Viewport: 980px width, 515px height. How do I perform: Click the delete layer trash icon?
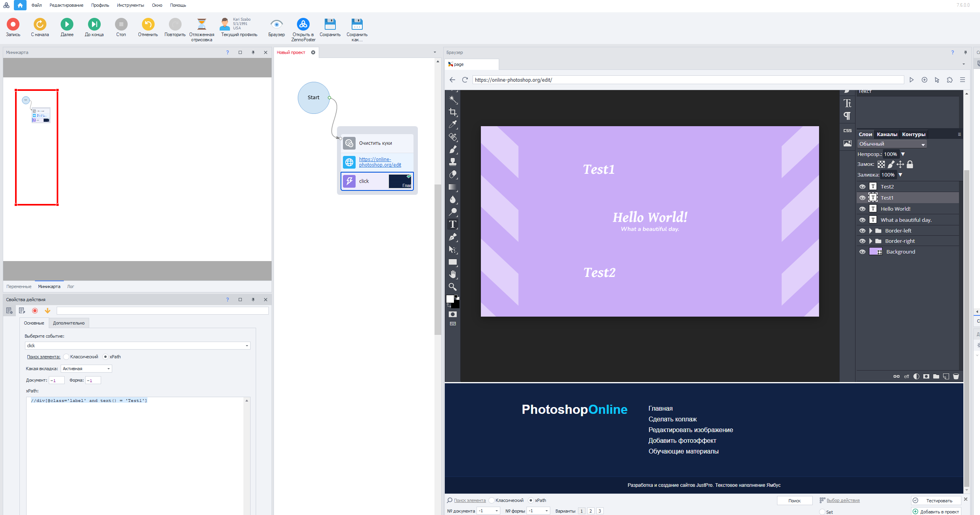(x=956, y=376)
